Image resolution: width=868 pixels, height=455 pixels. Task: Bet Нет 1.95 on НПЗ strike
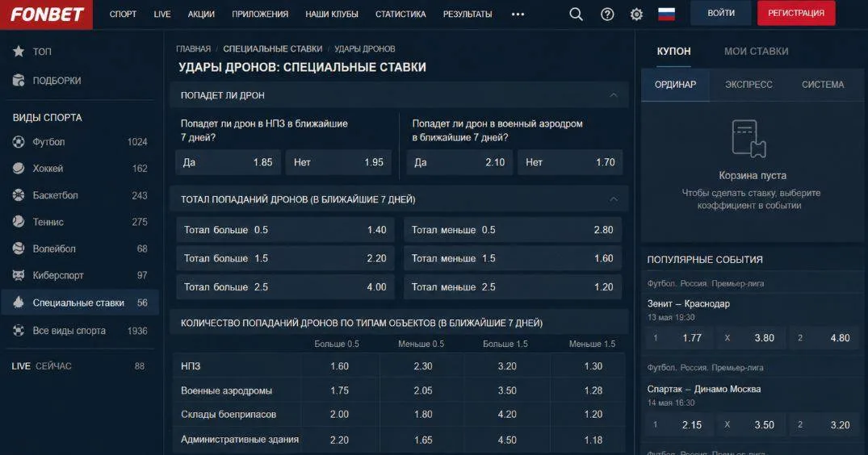click(338, 162)
